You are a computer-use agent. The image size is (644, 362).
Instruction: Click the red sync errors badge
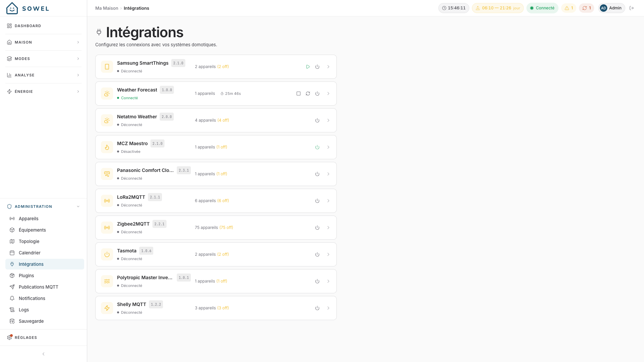coord(587,8)
